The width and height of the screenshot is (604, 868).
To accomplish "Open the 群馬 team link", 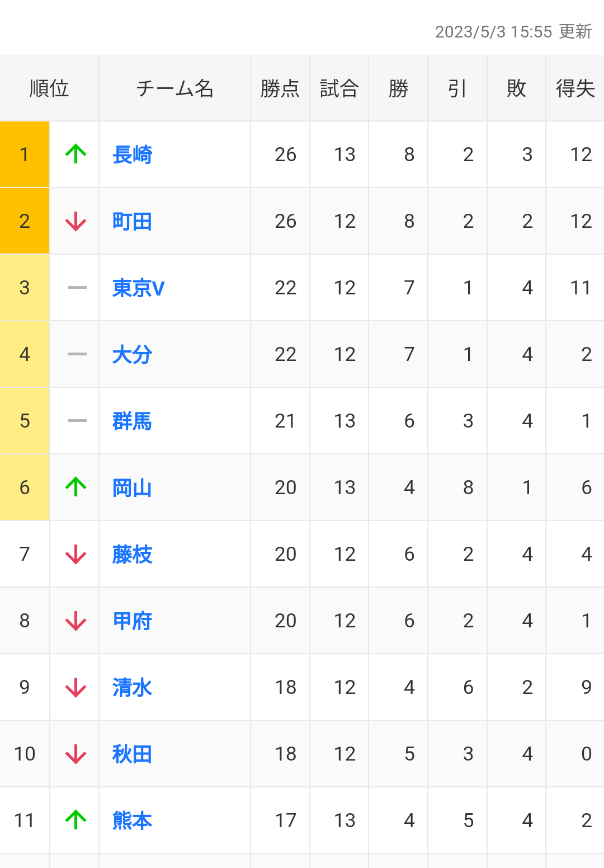I will pyautogui.click(x=133, y=421).
